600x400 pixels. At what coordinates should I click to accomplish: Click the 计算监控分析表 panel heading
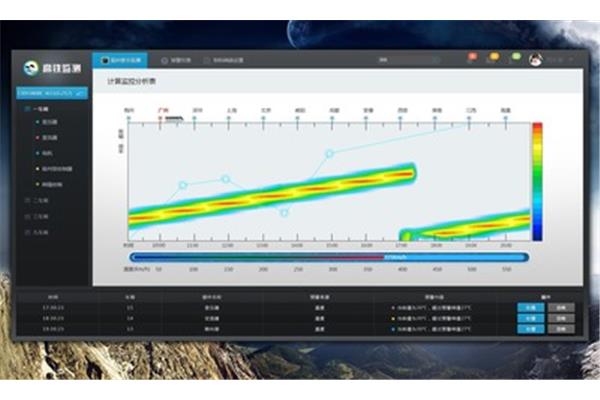click(131, 82)
